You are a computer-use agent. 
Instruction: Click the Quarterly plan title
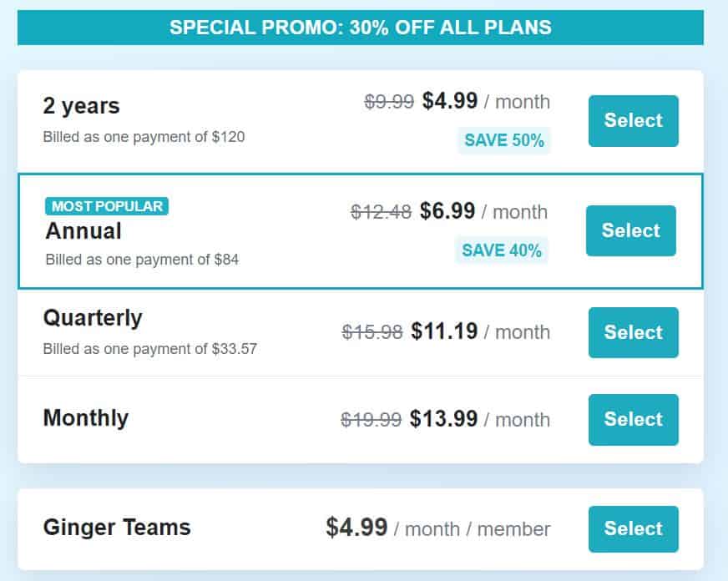click(x=93, y=318)
